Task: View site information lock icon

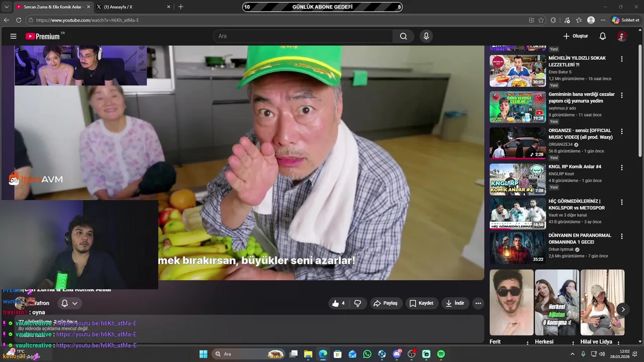Action: (31, 20)
